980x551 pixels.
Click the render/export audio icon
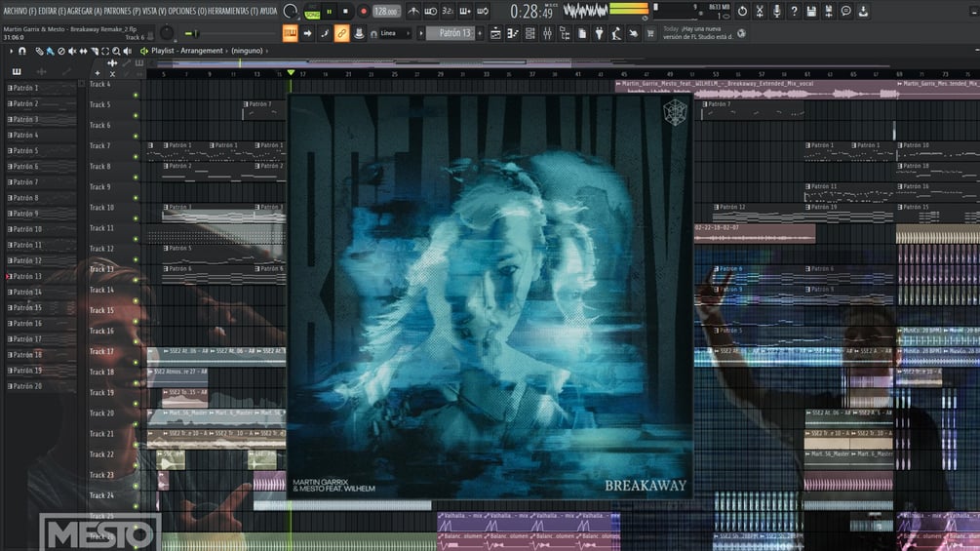(x=828, y=12)
